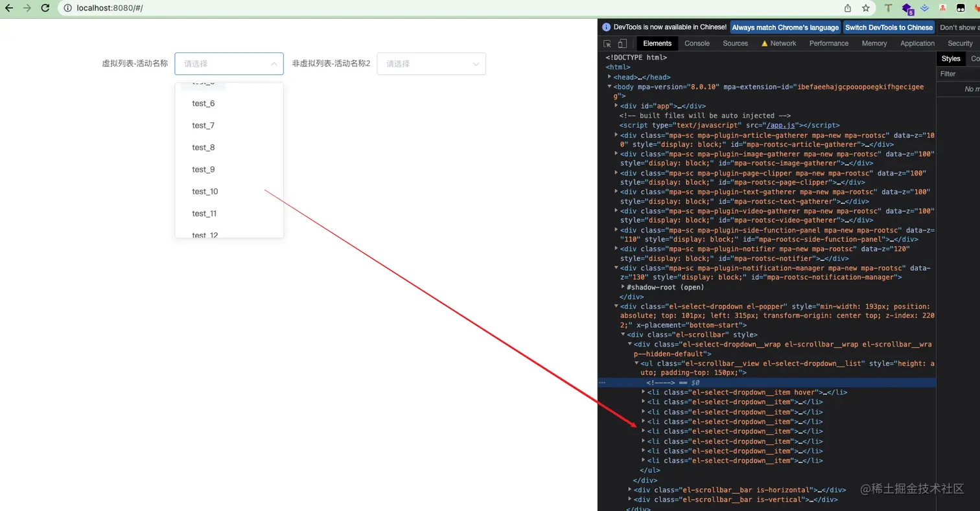The height and width of the screenshot is (511, 980).
Task: Switch to the Security tab
Action: pos(960,43)
